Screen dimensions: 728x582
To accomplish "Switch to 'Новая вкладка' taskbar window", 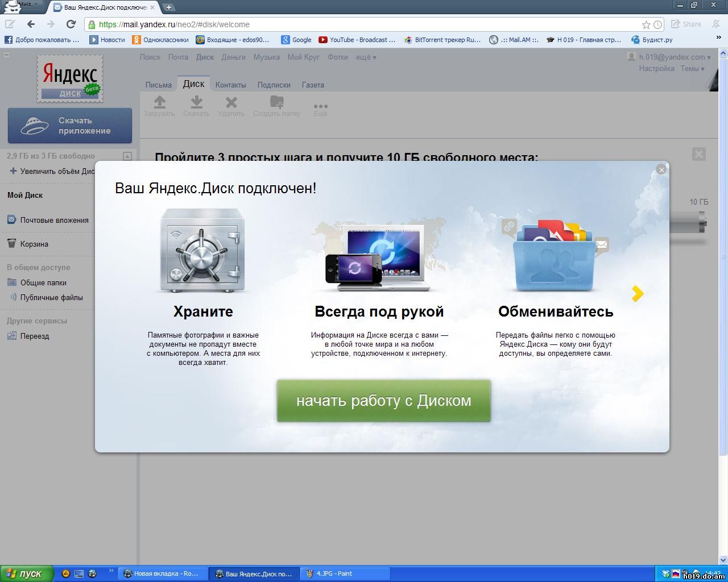I will click(162, 573).
